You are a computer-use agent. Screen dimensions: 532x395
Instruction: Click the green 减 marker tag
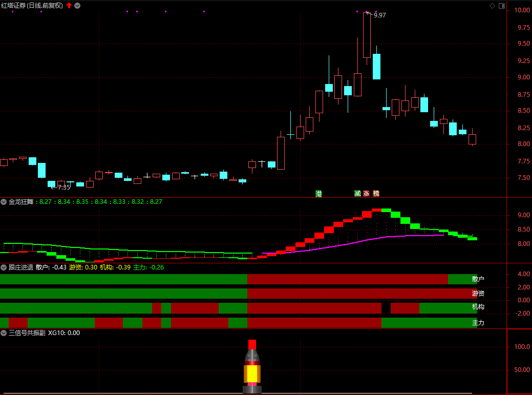click(x=357, y=194)
